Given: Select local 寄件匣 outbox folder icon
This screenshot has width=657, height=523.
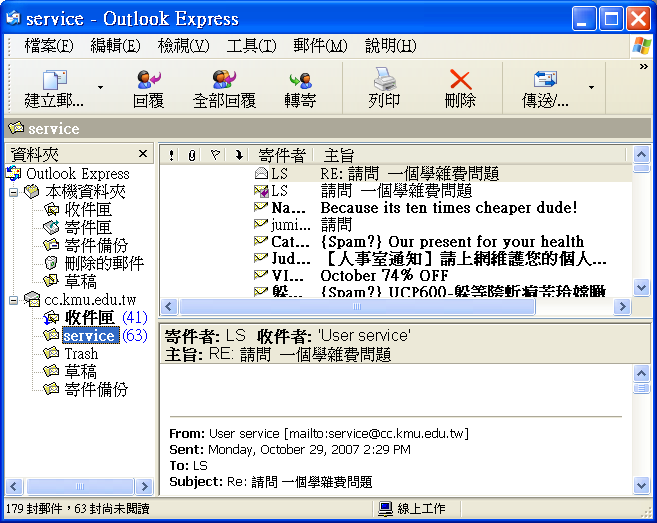Looking at the screenshot, I should [51, 227].
